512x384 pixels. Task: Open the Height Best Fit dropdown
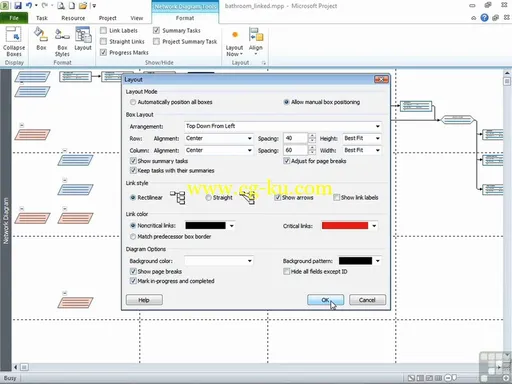pyautogui.click(x=362, y=138)
